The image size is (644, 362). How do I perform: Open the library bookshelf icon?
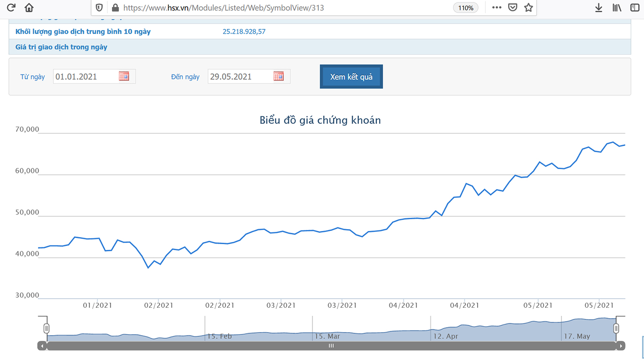[x=617, y=8]
